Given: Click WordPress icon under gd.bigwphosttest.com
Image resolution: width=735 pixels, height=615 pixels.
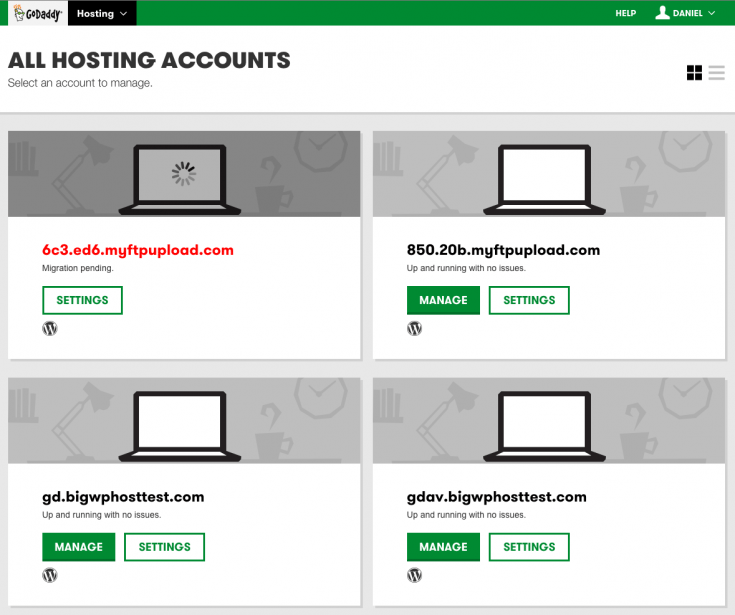Looking at the screenshot, I should [50, 575].
